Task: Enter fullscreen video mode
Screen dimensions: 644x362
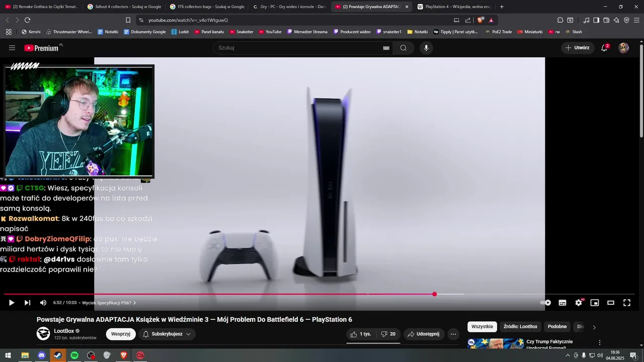Action: [627, 303]
